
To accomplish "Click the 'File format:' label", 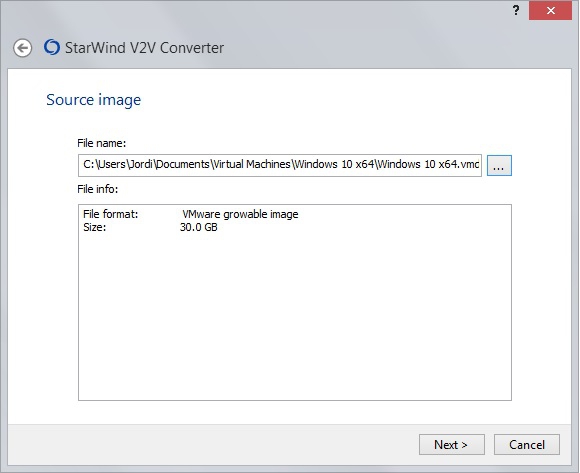I will pyautogui.click(x=110, y=214).
